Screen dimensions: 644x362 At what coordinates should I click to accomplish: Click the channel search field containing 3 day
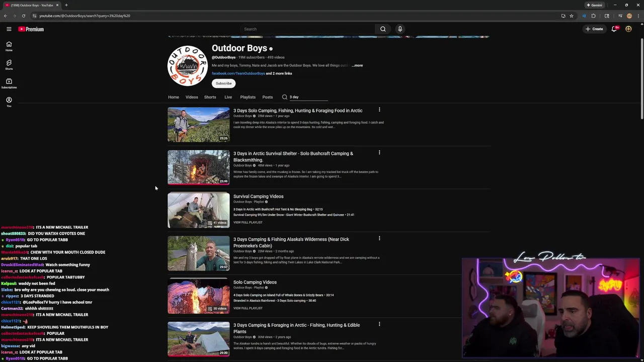308,97
